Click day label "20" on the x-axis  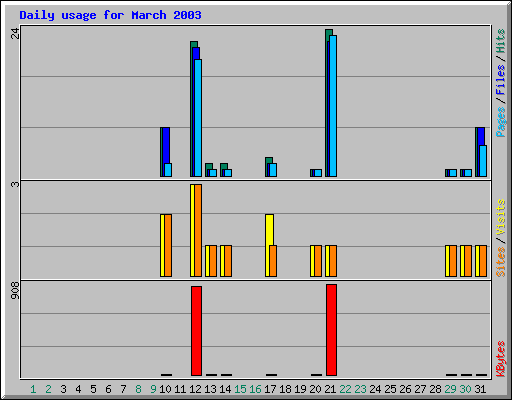tap(315, 389)
